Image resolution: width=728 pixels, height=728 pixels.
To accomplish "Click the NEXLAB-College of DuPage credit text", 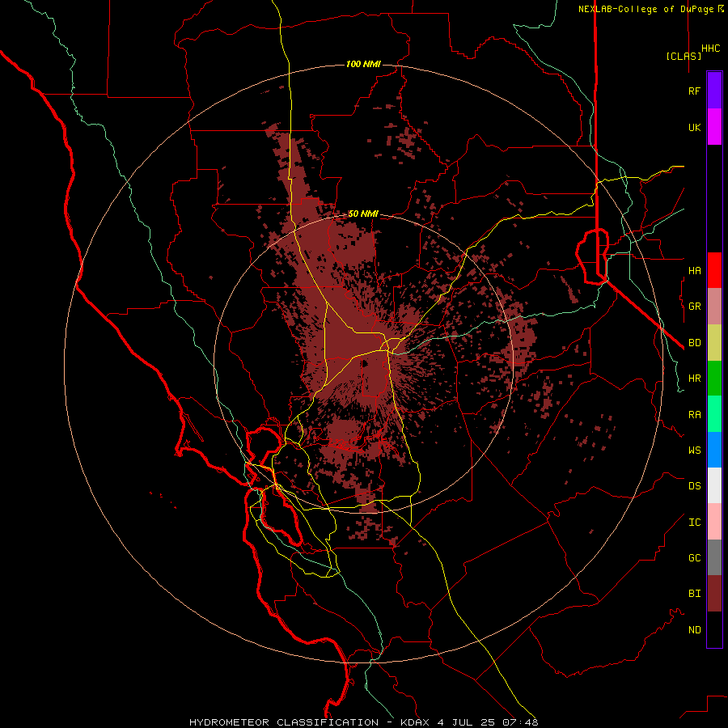I will click(x=646, y=9).
